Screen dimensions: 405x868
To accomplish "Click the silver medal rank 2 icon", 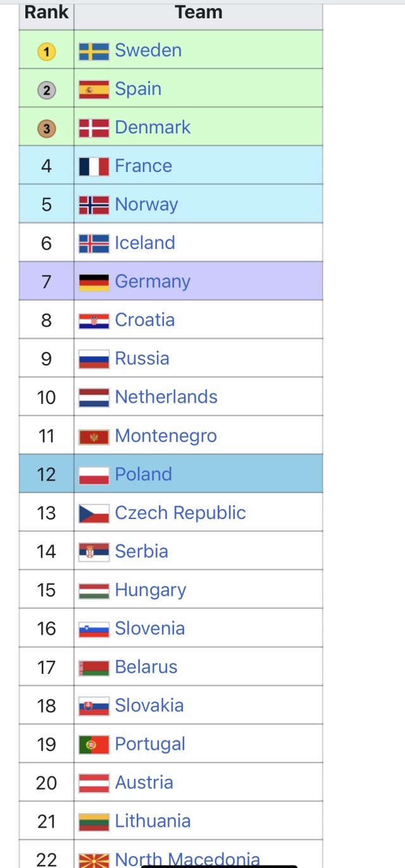I will point(46,90).
